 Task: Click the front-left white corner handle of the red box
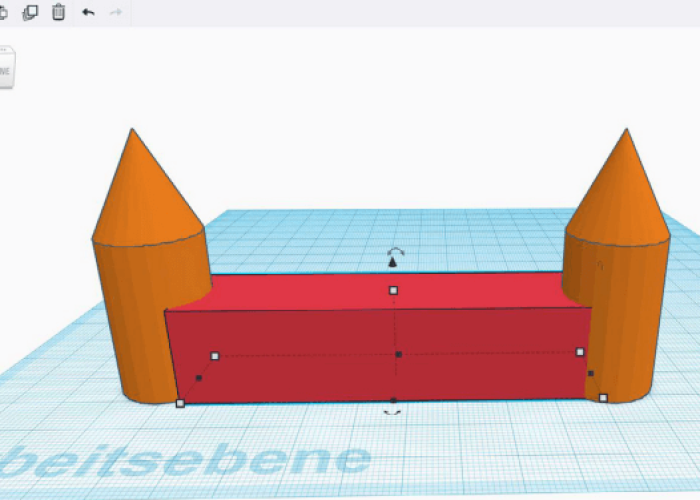click(180, 404)
